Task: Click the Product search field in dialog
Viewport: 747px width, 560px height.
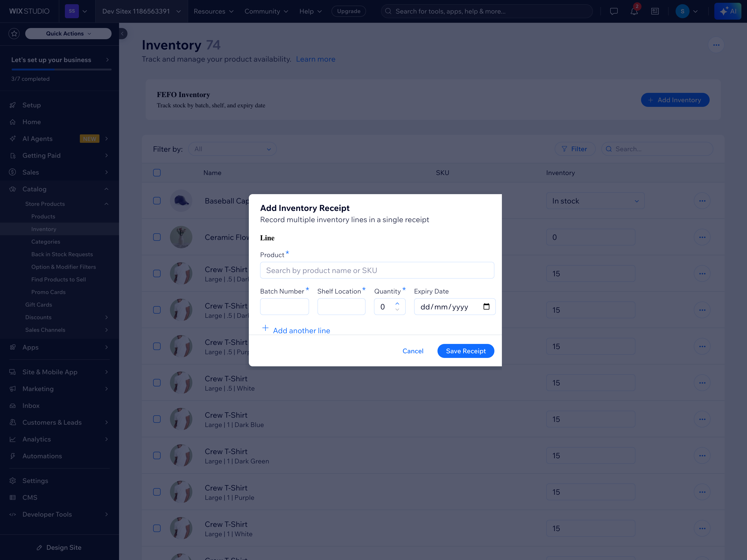Action: 377,270
